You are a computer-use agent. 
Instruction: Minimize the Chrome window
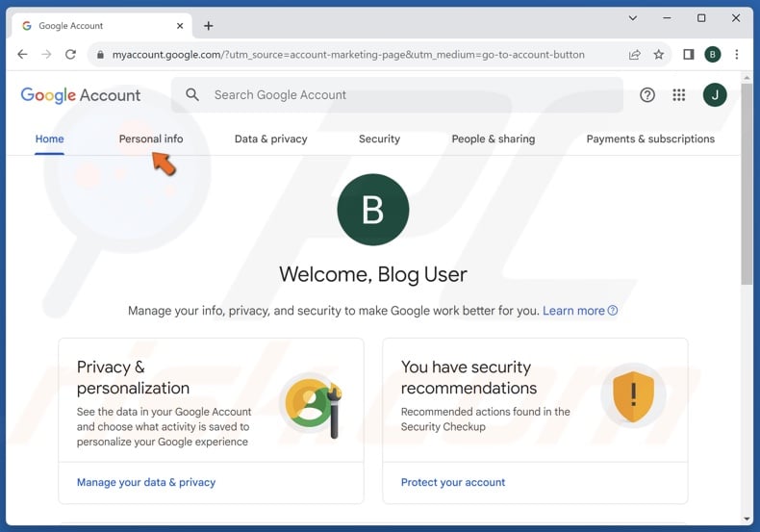(667, 18)
